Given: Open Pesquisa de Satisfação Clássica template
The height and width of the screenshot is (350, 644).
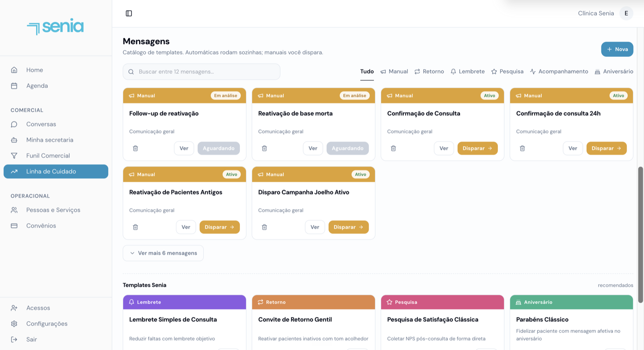Looking at the screenshot, I should click(x=433, y=319).
